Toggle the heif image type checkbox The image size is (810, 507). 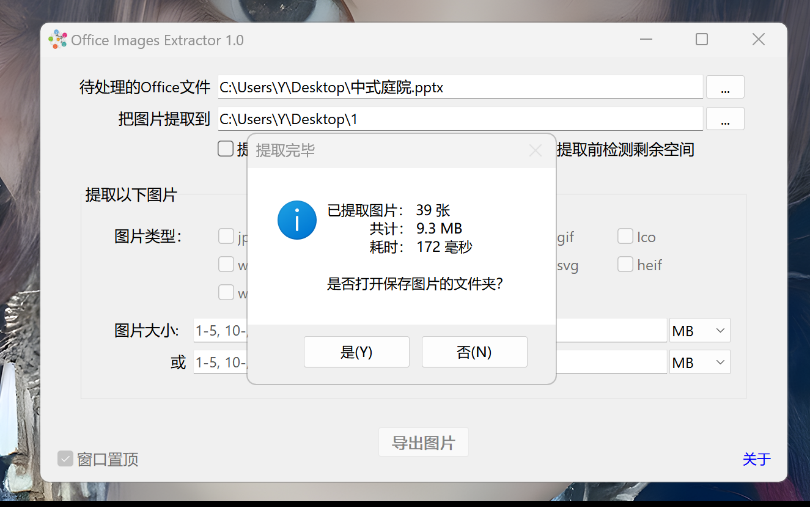(x=625, y=264)
